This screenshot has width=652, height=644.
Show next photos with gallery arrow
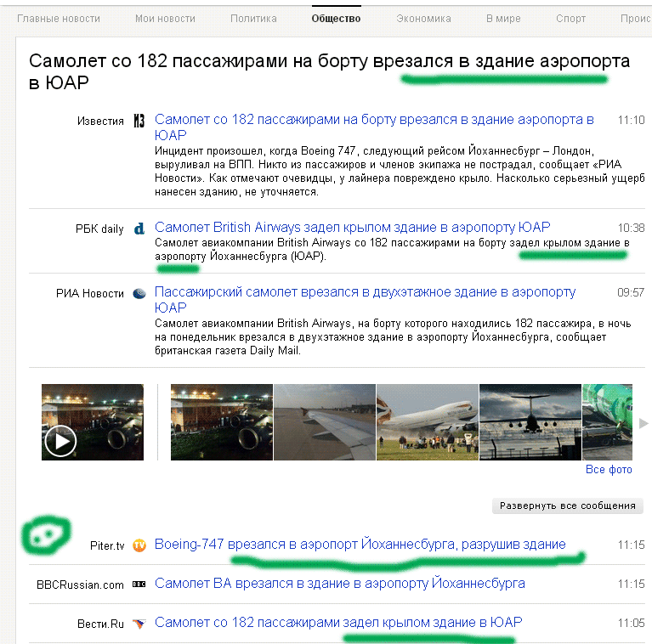tap(643, 423)
